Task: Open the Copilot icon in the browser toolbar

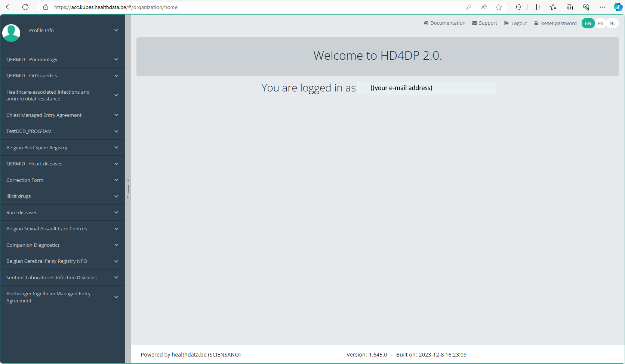Action: (618, 7)
